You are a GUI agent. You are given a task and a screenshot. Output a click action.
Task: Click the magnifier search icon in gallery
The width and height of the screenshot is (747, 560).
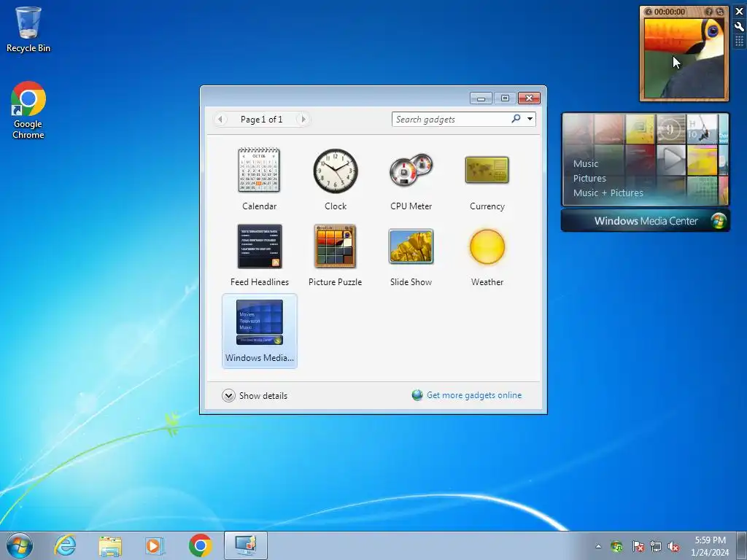tap(516, 119)
